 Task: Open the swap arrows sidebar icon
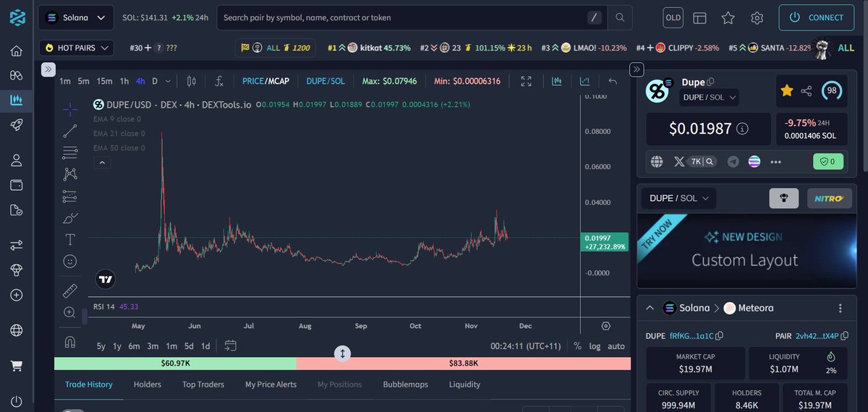click(x=16, y=246)
